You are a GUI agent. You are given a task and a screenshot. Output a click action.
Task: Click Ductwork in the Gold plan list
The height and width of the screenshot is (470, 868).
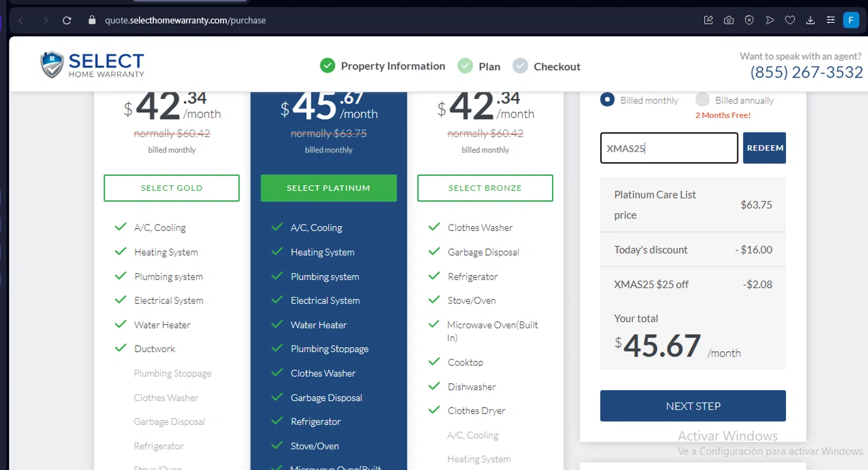pos(155,349)
